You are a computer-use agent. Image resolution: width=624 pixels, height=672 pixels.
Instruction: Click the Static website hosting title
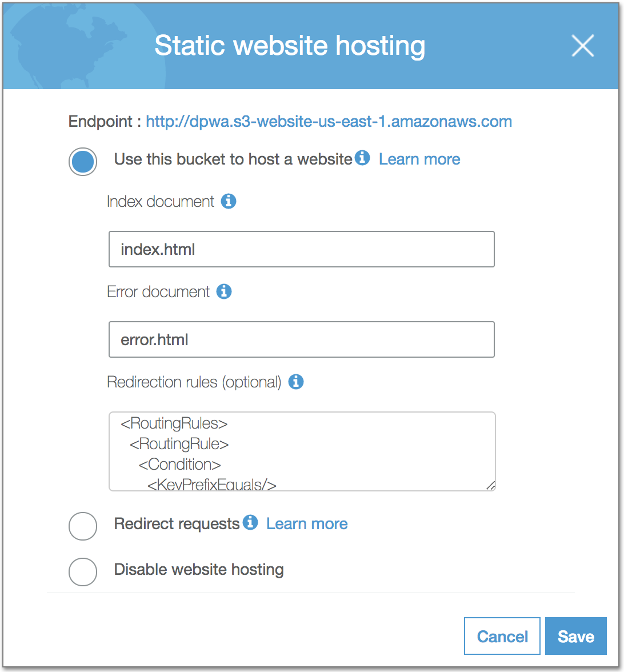point(290,45)
